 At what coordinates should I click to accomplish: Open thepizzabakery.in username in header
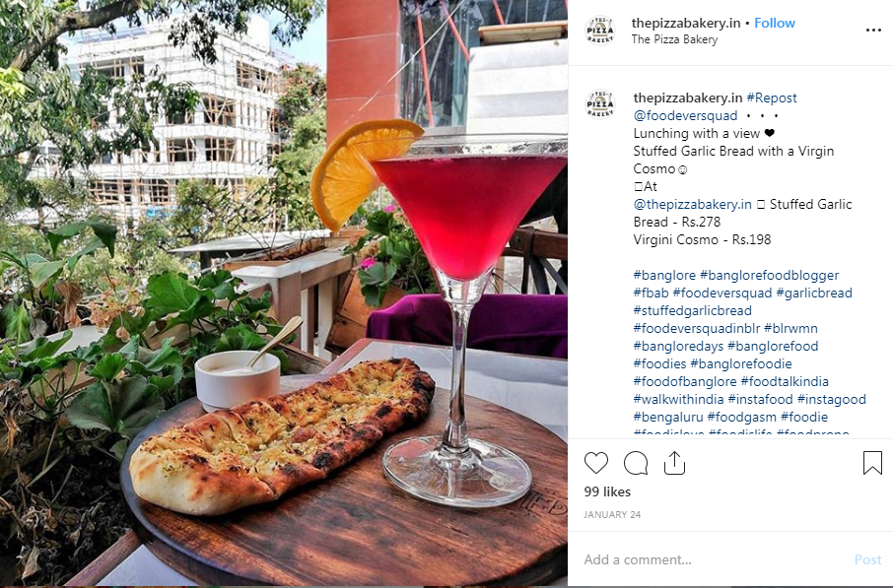[x=686, y=23]
